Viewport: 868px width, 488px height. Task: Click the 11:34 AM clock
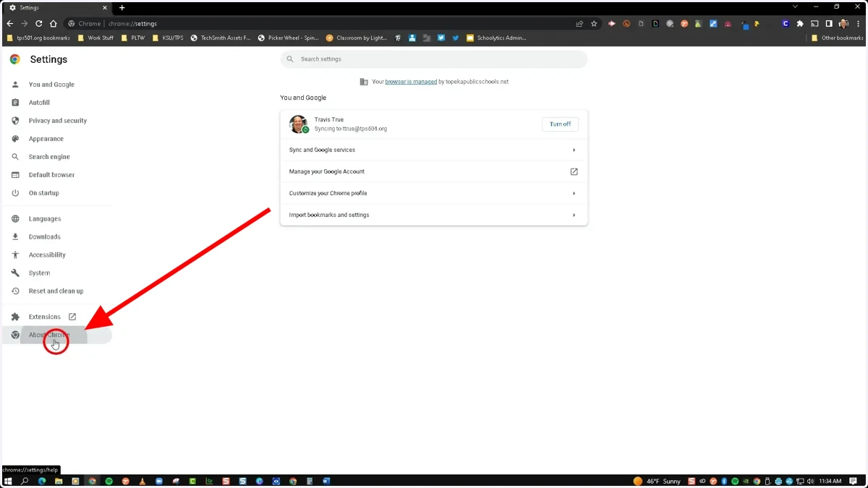tap(830, 481)
